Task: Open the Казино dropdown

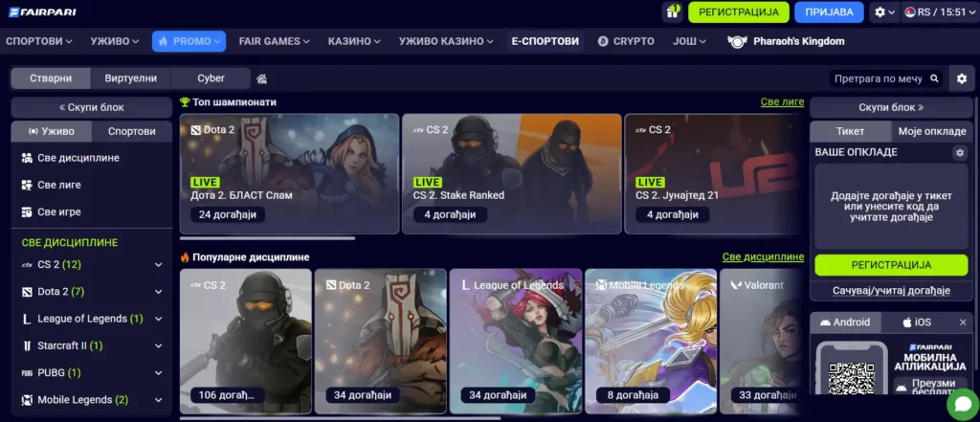Action: (354, 41)
